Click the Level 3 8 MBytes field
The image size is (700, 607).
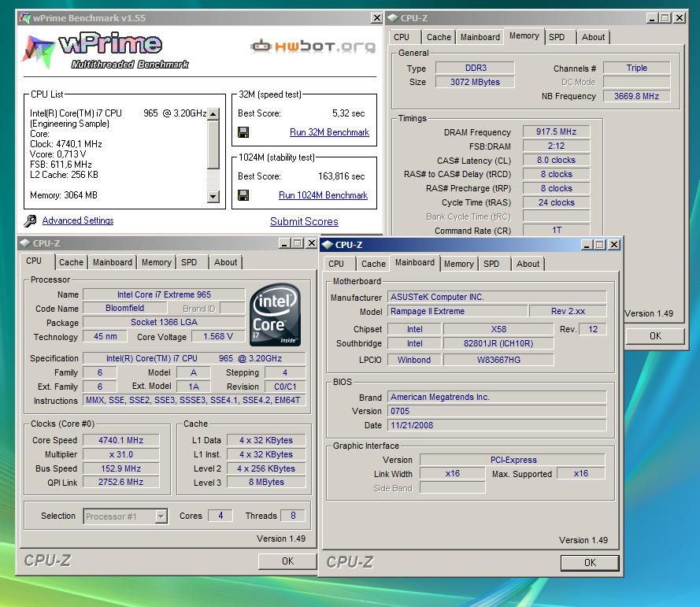[266, 482]
